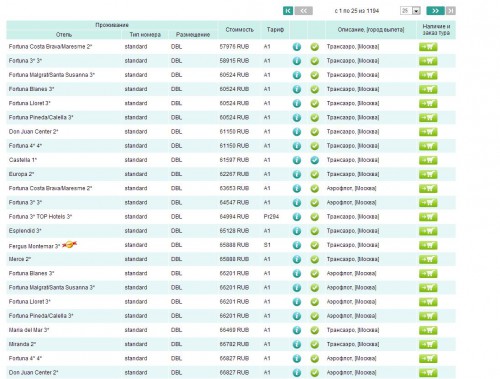The height and width of the screenshot is (379, 500).
Task: Open info icon for Europa 2* row
Action: (297, 174)
